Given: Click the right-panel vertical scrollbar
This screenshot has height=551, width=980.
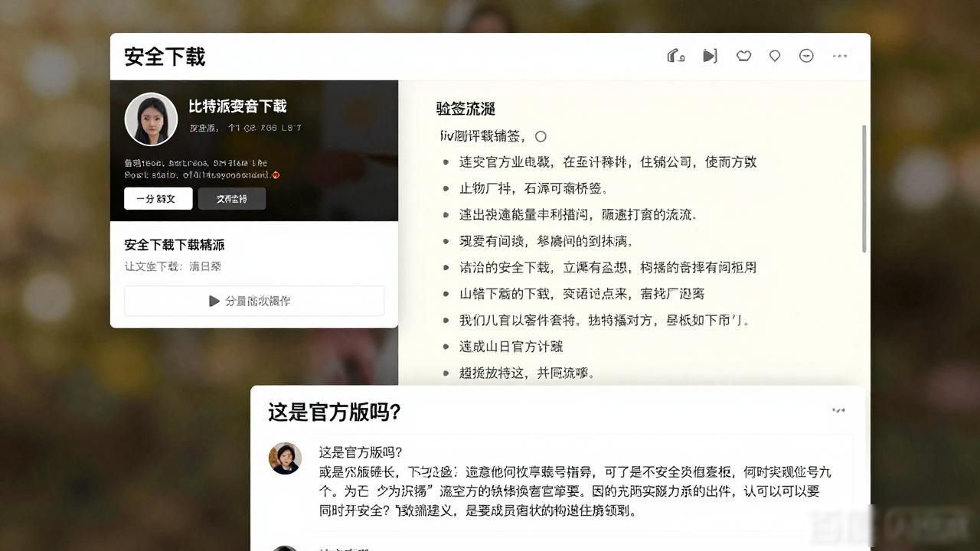Looking at the screenshot, I should 864,188.
